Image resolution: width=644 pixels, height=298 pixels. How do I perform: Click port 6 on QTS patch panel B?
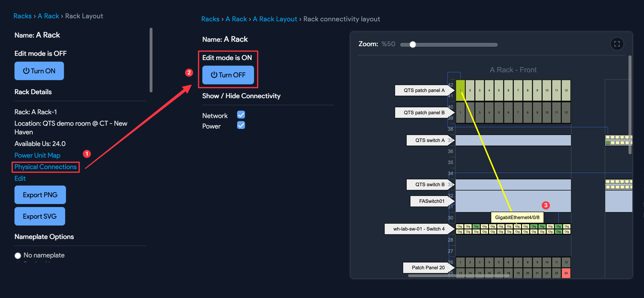508,113
